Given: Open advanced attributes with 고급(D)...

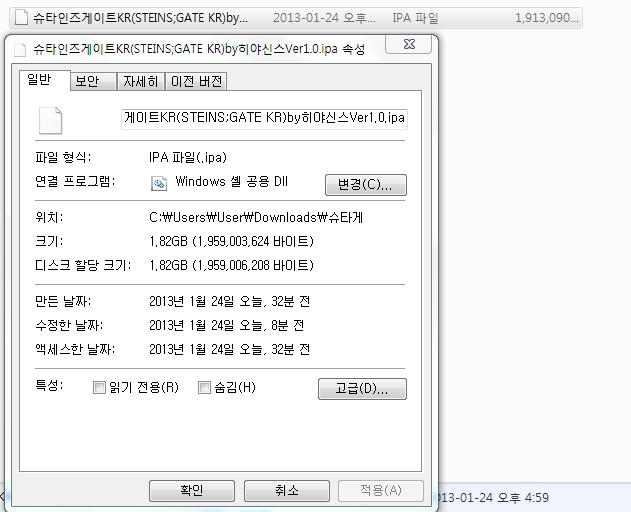Looking at the screenshot, I should click(x=362, y=389).
